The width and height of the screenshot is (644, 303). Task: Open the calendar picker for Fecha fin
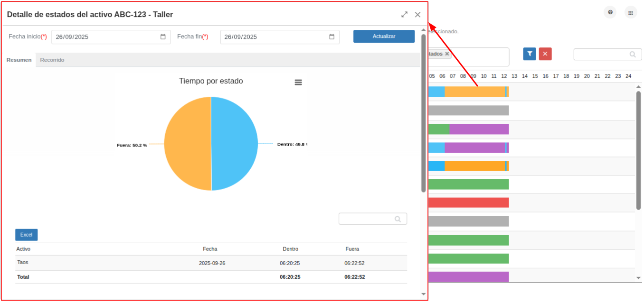point(331,37)
